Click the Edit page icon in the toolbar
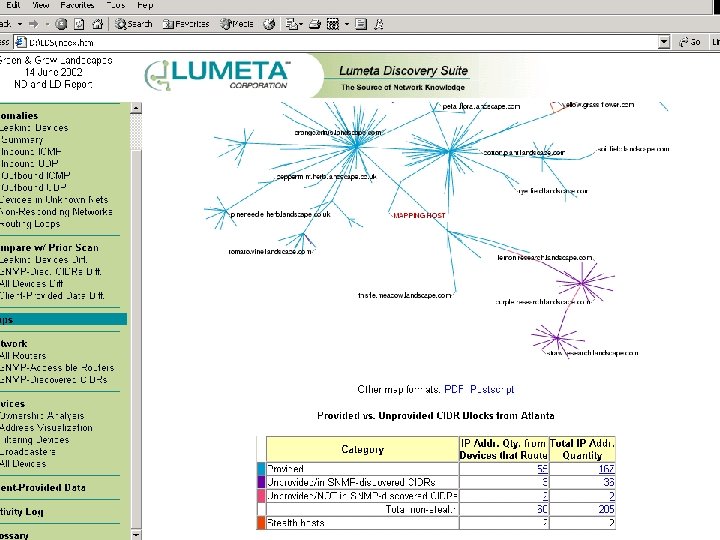 point(333,24)
